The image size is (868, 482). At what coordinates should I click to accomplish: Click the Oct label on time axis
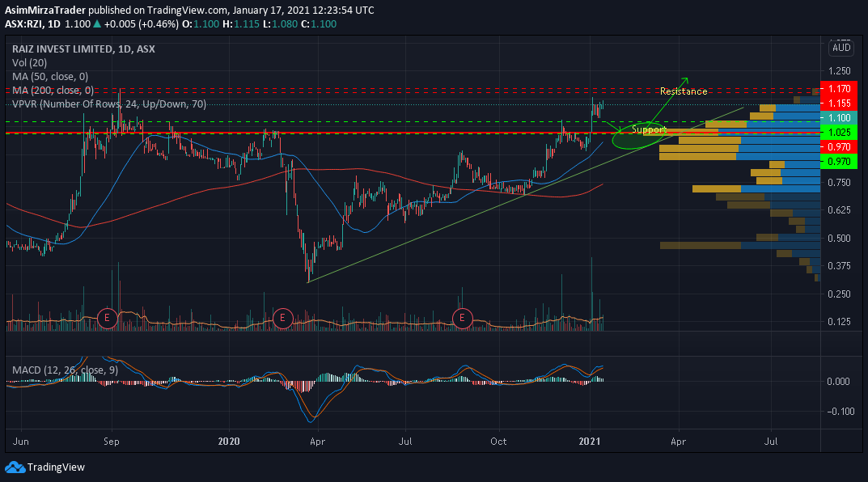pyautogui.click(x=498, y=441)
